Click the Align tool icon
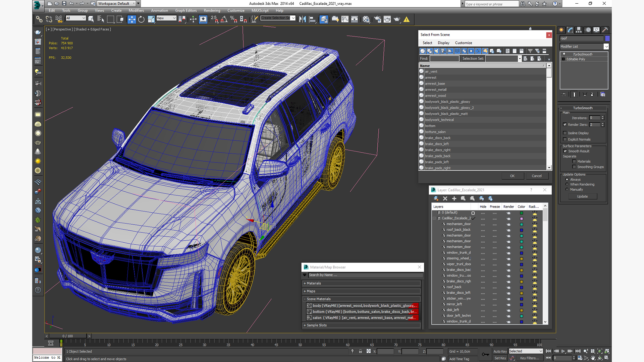Viewport: 644px width, 362px height. pos(312,19)
